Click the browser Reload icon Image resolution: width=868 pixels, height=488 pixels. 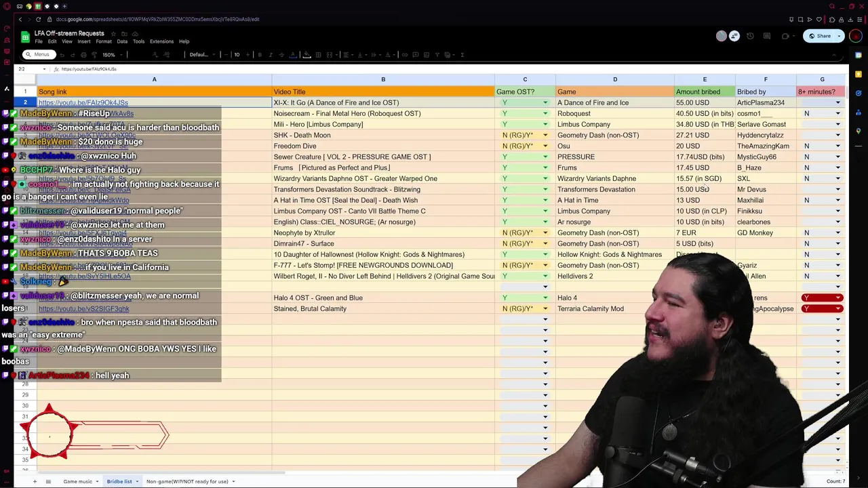(38, 19)
